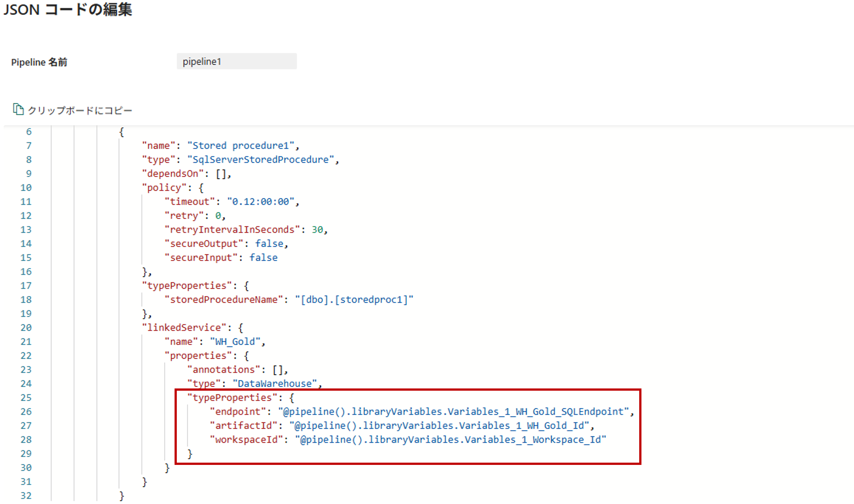This screenshot has width=854, height=504.
Task: Click the "policy" key on line 10
Action: pos(164,188)
